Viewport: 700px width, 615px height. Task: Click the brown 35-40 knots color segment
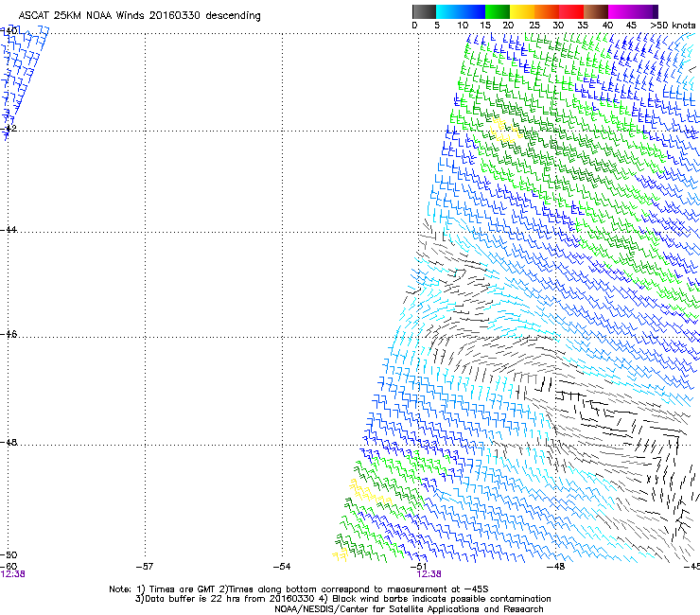click(x=596, y=11)
